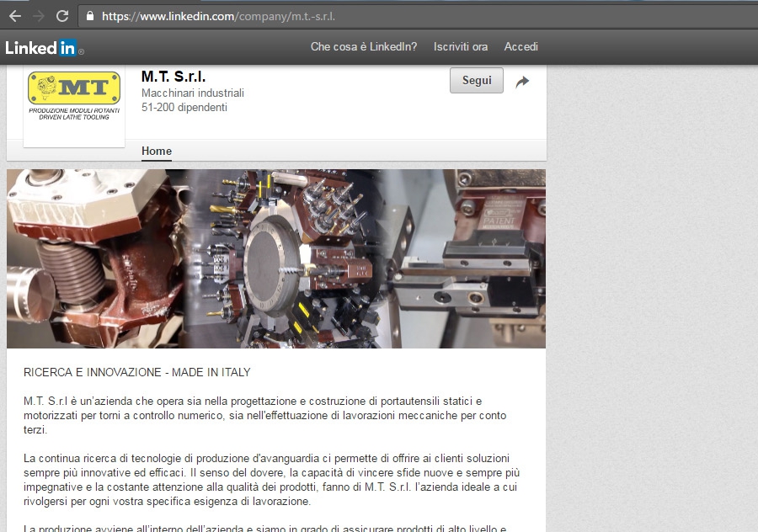The height and width of the screenshot is (532, 758).
Task: Click the M.T. S.r.l. company name heading
Action: [x=173, y=77]
